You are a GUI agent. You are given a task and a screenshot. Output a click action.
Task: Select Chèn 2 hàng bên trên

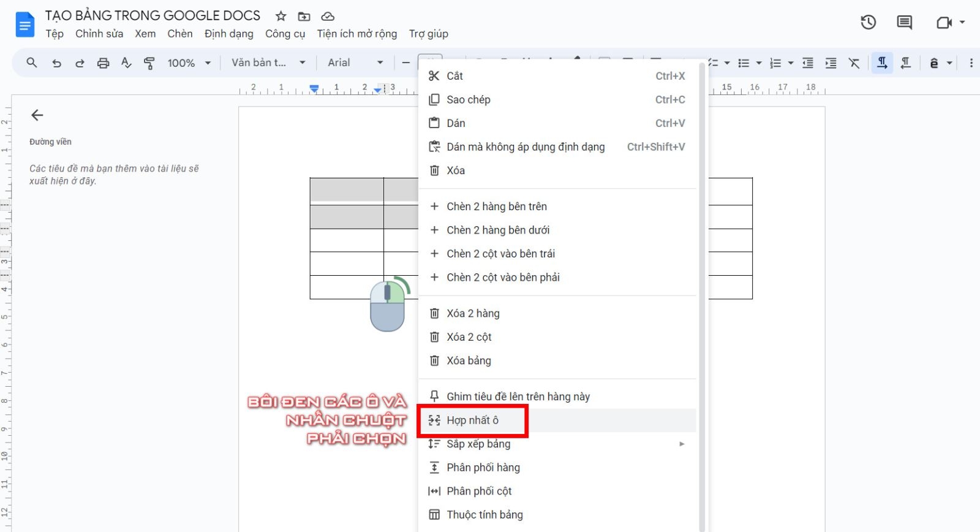(557, 207)
